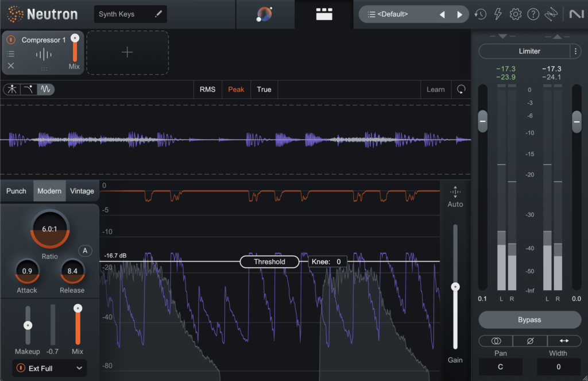Adjust the Gain vertical slider

tap(455, 287)
